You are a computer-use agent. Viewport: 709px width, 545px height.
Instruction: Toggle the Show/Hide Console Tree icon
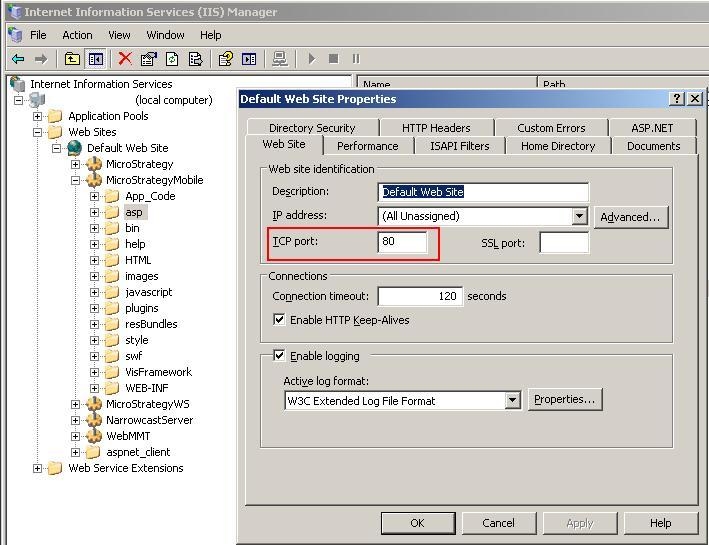pos(96,59)
